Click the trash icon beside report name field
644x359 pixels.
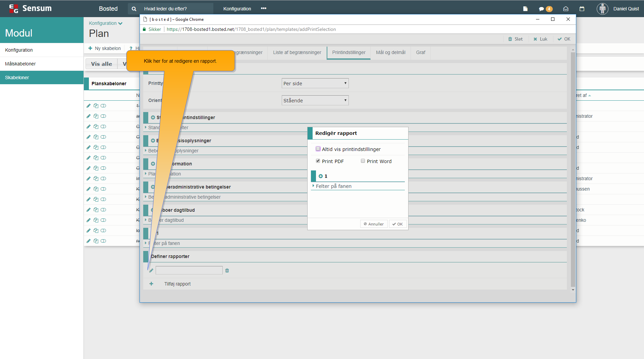point(227,270)
